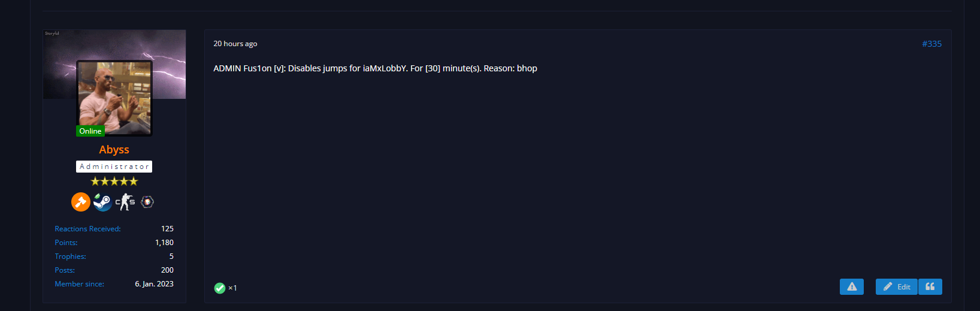
Task: Open the Abyss username profile link
Action: (114, 150)
